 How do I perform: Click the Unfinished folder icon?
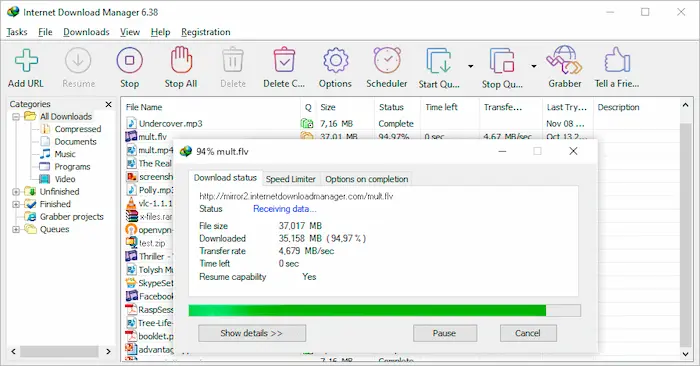[x=30, y=191]
